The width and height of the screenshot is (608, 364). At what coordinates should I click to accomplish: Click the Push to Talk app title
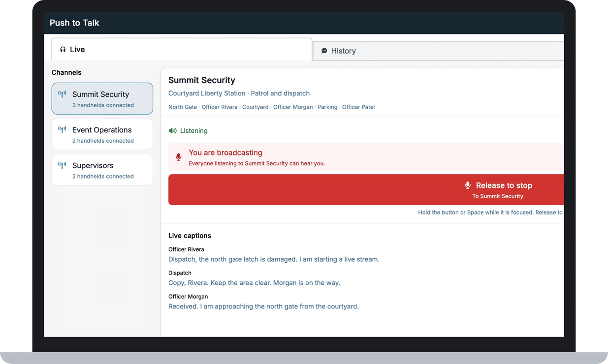click(x=74, y=23)
